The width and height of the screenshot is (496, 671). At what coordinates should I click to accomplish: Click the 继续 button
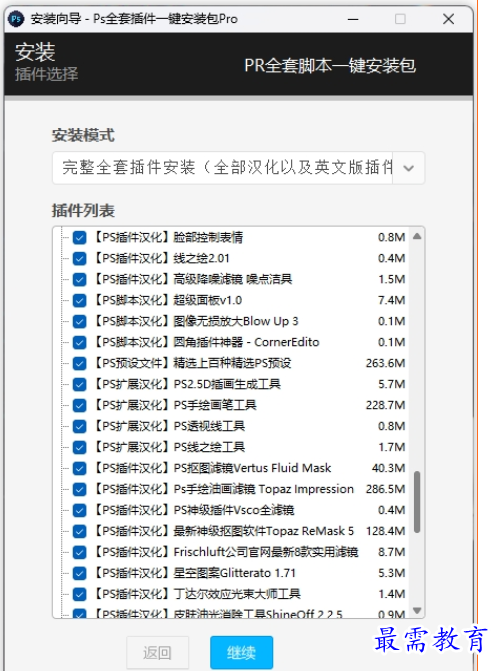pos(241,653)
